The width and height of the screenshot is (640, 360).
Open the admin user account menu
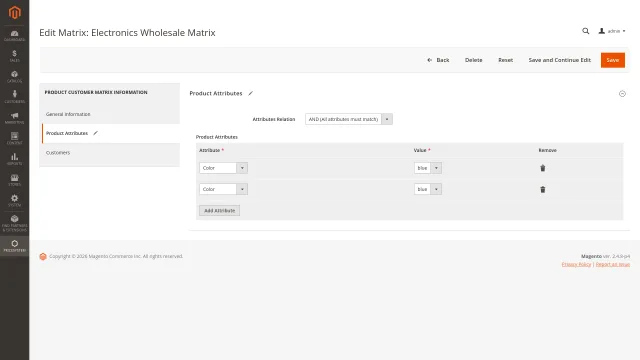click(x=612, y=31)
